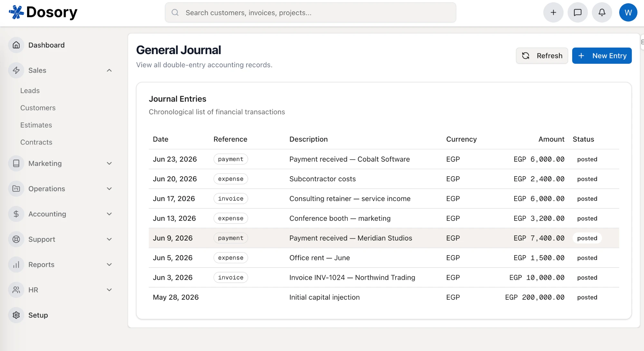The width and height of the screenshot is (644, 351).
Task: Click the Refresh button
Action: point(542,56)
